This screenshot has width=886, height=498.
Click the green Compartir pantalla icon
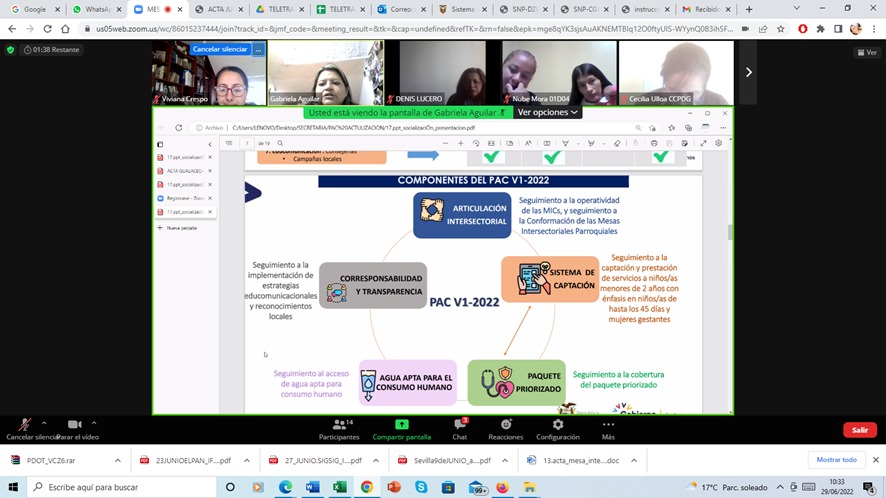point(401,425)
